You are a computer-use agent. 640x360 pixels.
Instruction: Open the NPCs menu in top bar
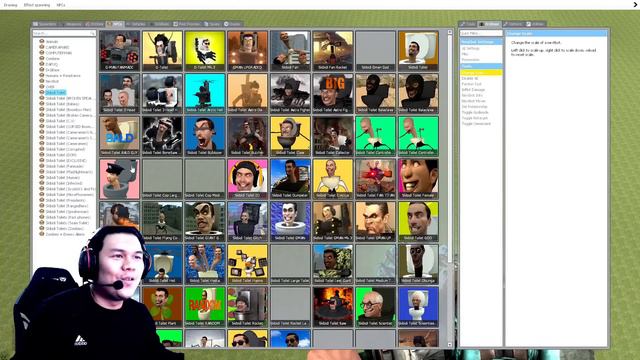[x=61, y=5]
